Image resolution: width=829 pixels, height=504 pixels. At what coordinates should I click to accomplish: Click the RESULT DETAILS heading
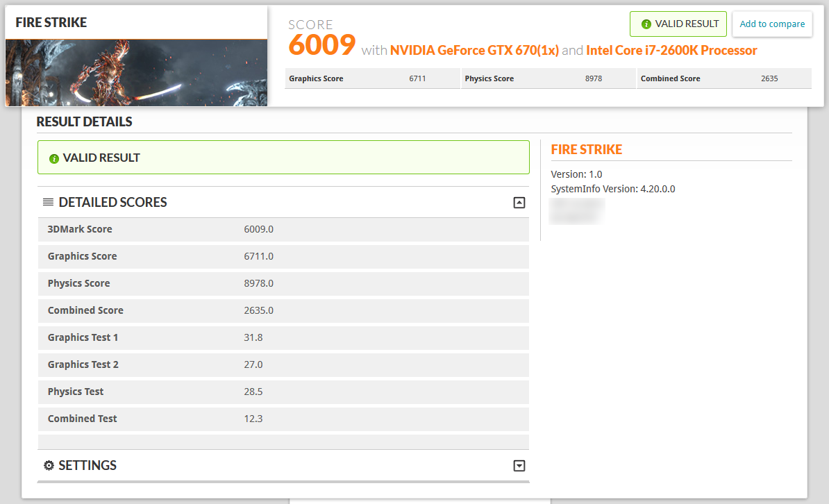(x=84, y=121)
